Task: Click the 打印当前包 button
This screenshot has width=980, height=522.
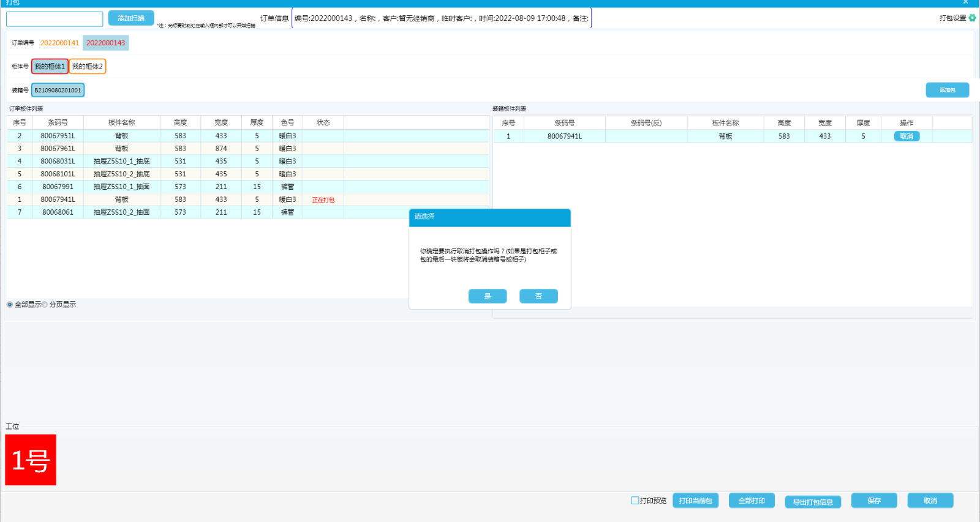Action: 695,501
